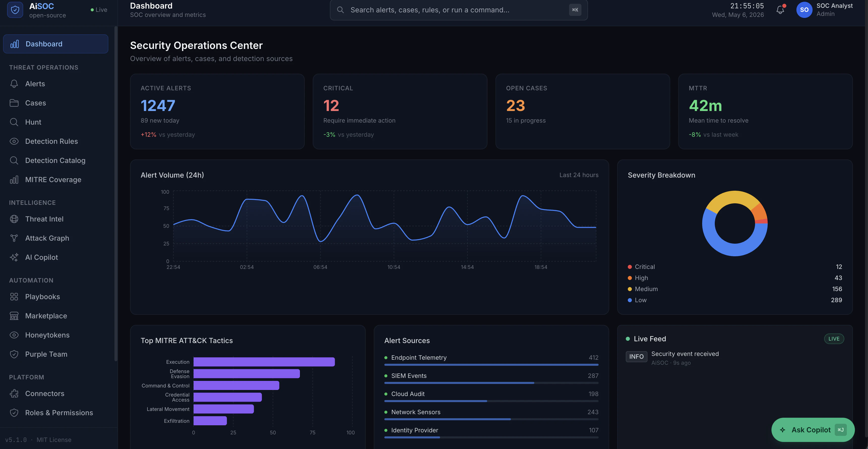Click the SOC Analyst profile name
This screenshot has height=449, width=868.
pos(834,6)
